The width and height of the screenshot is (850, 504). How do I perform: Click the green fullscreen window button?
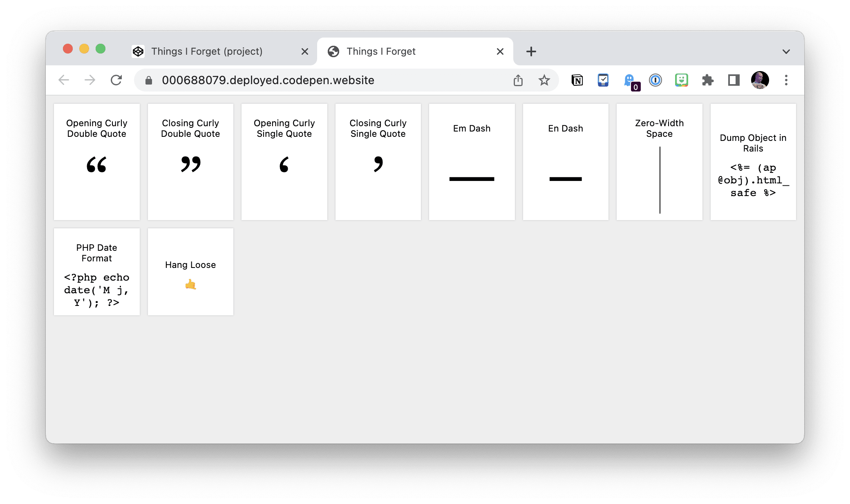click(101, 49)
